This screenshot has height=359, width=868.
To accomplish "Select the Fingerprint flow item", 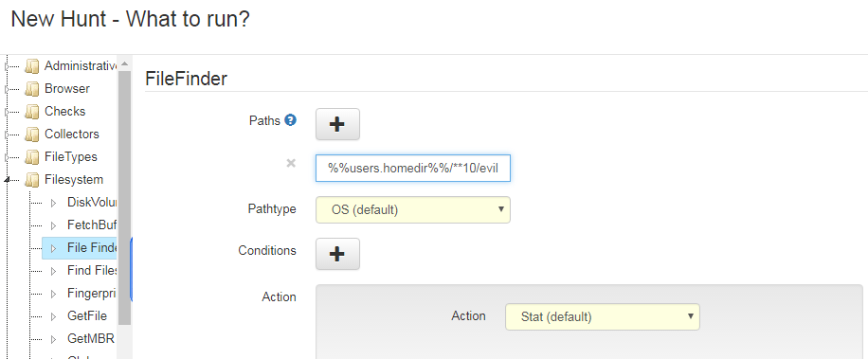I will [x=92, y=294].
